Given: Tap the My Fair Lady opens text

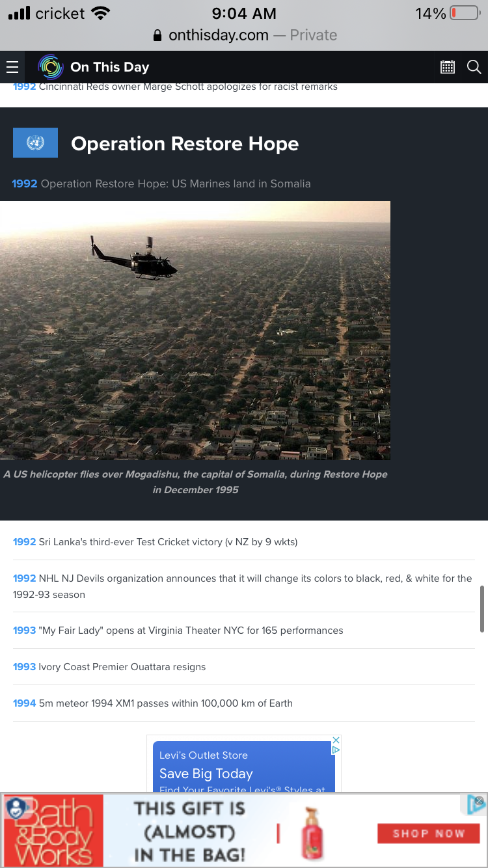Looking at the screenshot, I should [191, 630].
